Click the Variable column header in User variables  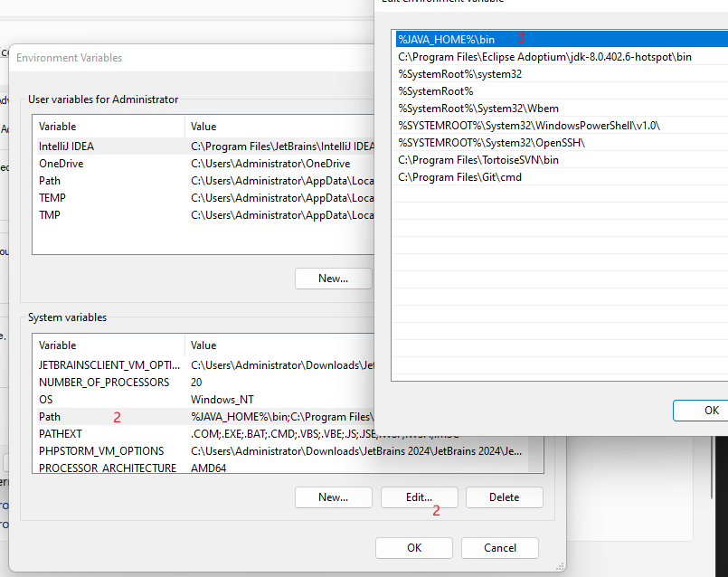click(x=109, y=127)
